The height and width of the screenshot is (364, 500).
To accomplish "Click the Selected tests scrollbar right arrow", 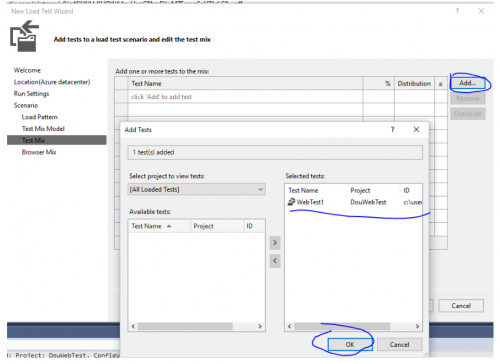I will point(417,326).
